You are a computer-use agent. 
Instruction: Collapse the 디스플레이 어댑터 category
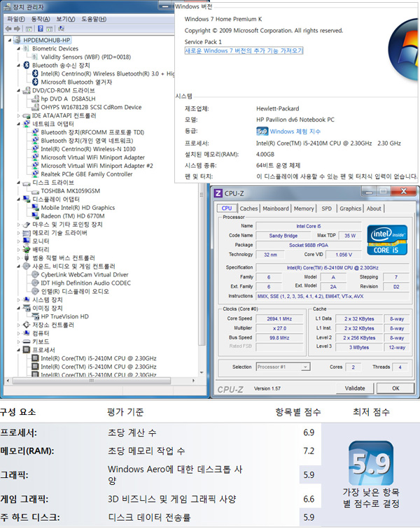[x=19, y=199]
